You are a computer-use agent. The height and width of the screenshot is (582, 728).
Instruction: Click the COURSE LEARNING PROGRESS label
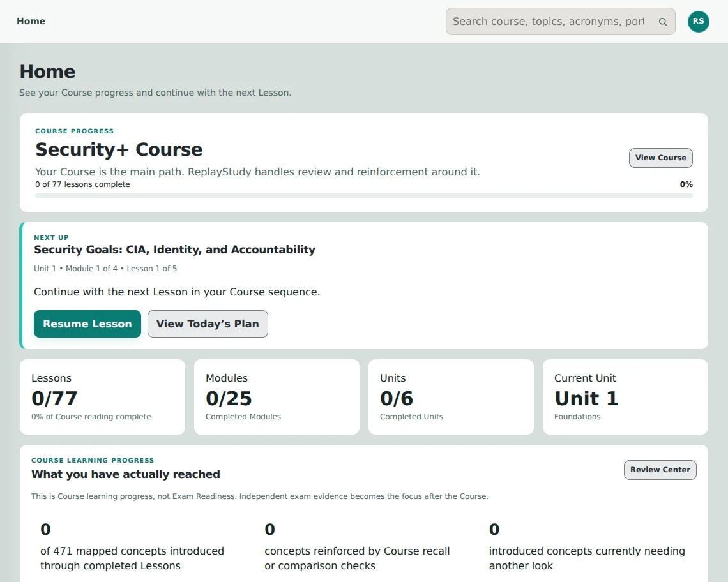[93, 460]
